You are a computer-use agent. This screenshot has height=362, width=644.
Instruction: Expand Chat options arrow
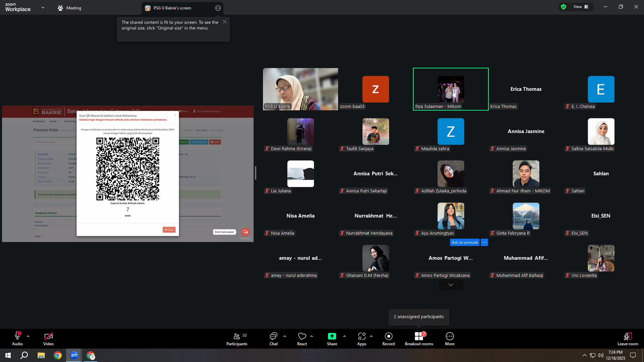[x=285, y=336]
